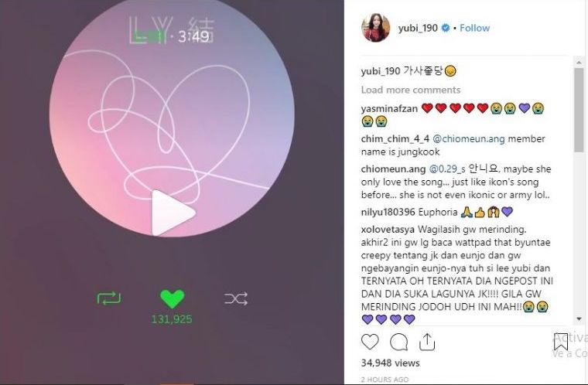This screenshot has width=588, height=385.
Task: Open the xolovetasya commenter profile
Action: [x=388, y=229]
